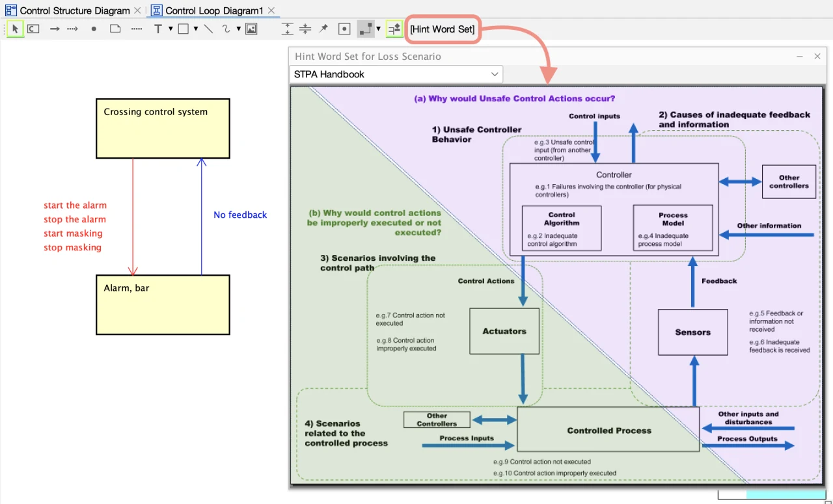
Task: Click the Control Loop Diagram1 tab icon
Action: (x=157, y=11)
